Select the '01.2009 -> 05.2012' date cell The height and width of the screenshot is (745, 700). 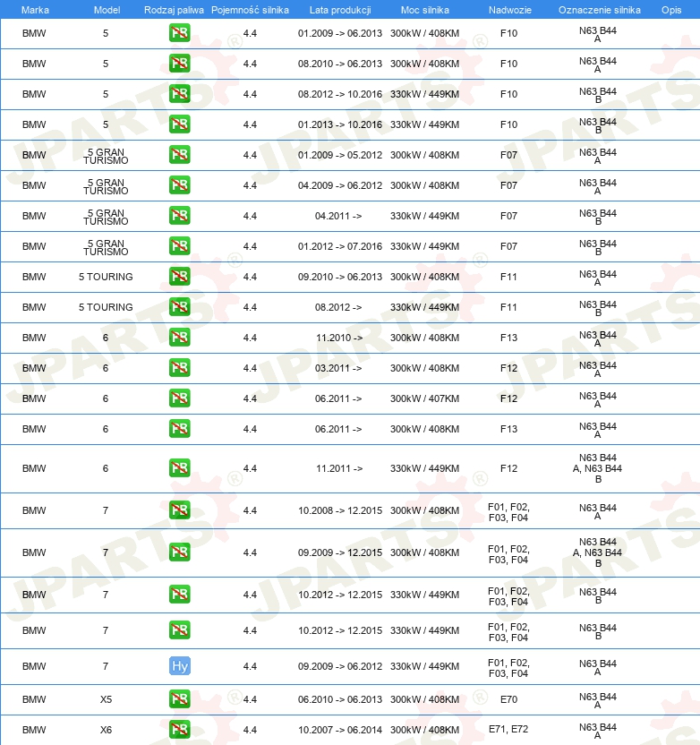click(x=340, y=155)
